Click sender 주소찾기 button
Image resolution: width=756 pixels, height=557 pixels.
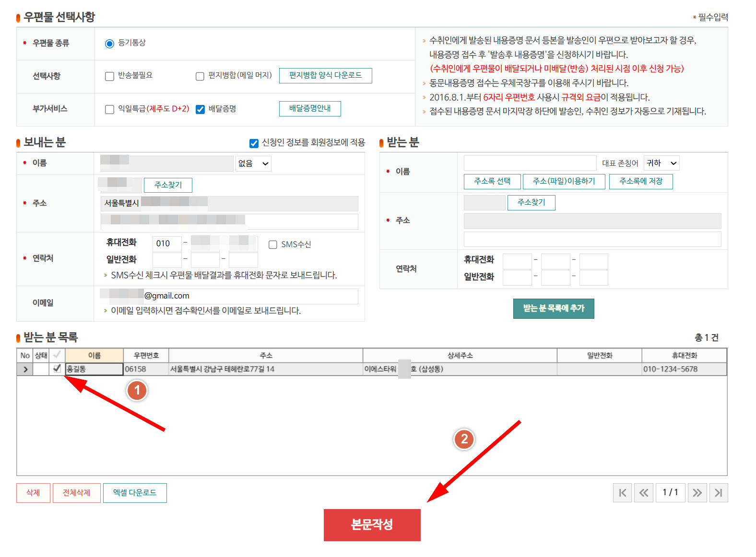tap(168, 185)
